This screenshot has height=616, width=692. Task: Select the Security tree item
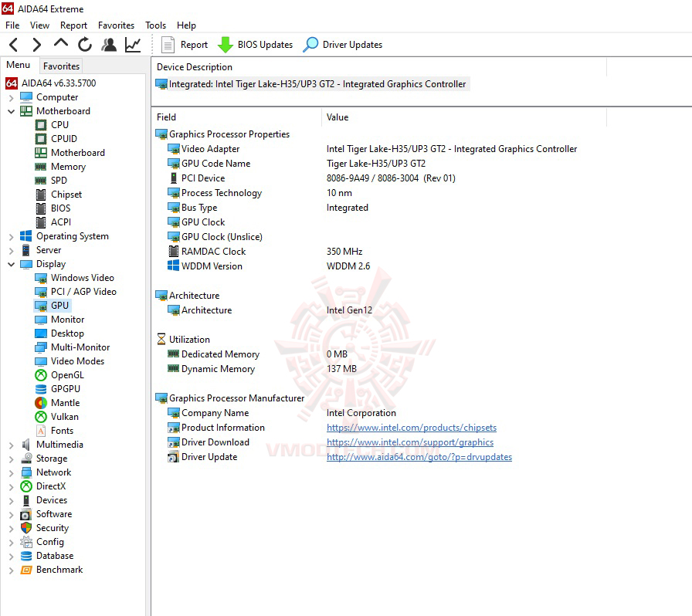(x=45, y=528)
